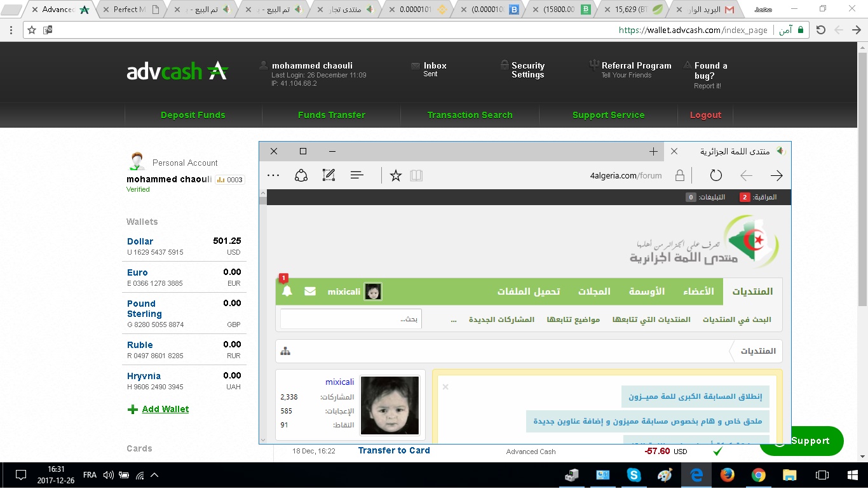
Task: Open Edge reading view book icon
Action: [416, 176]
